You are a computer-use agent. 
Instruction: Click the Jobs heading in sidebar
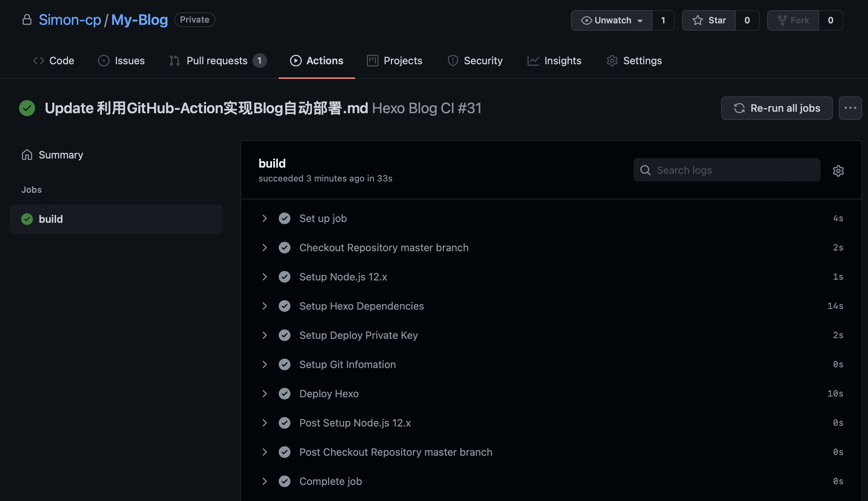click(31, 190)
